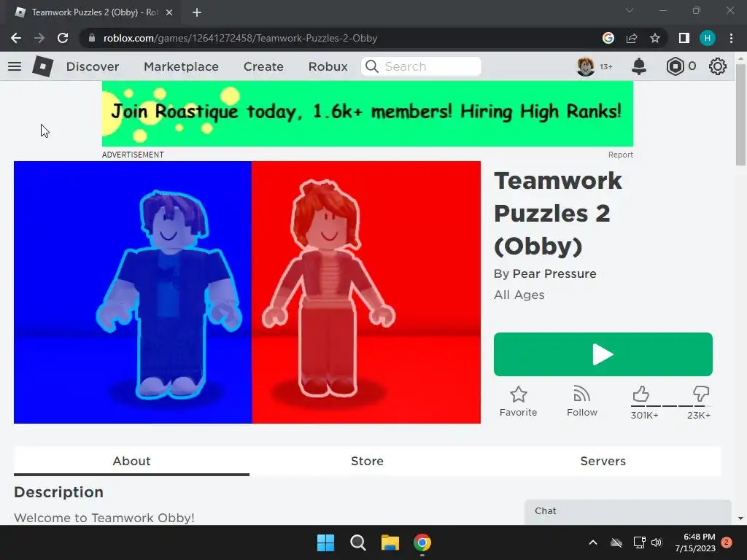Open Pear Pressure creator link
Image resolution: width=747 pixels, height=560 pixels.
pos(554,274)
